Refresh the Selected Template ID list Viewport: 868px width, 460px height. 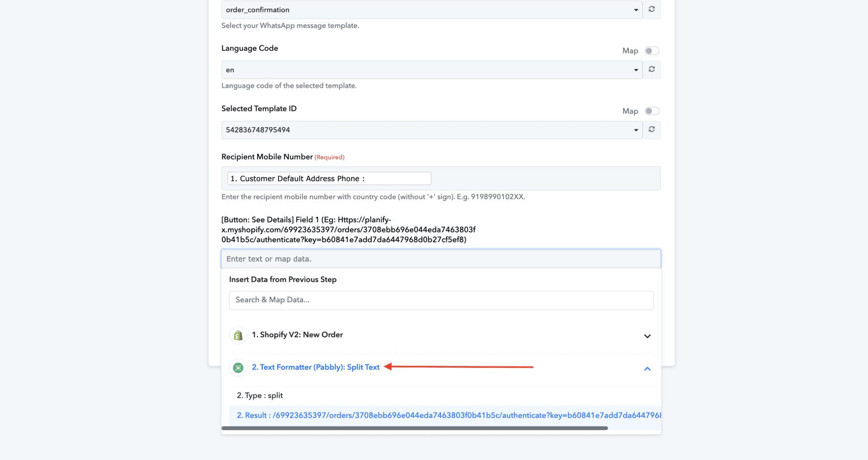651,130
